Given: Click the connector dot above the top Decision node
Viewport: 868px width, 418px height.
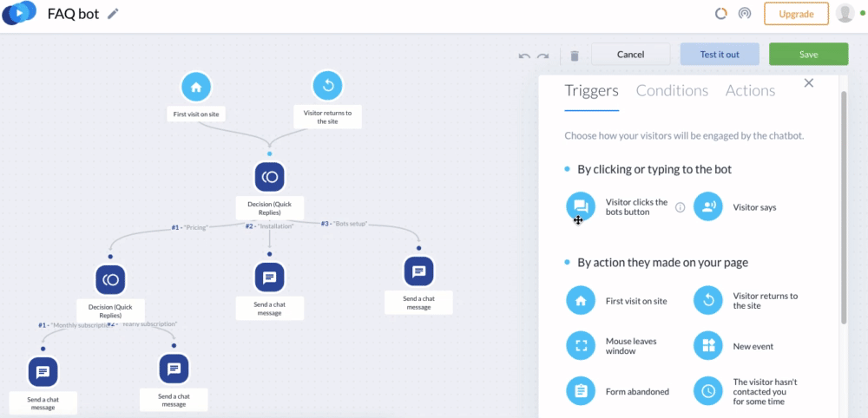Looking at the screenshot, I should click(x=270, y=153).
